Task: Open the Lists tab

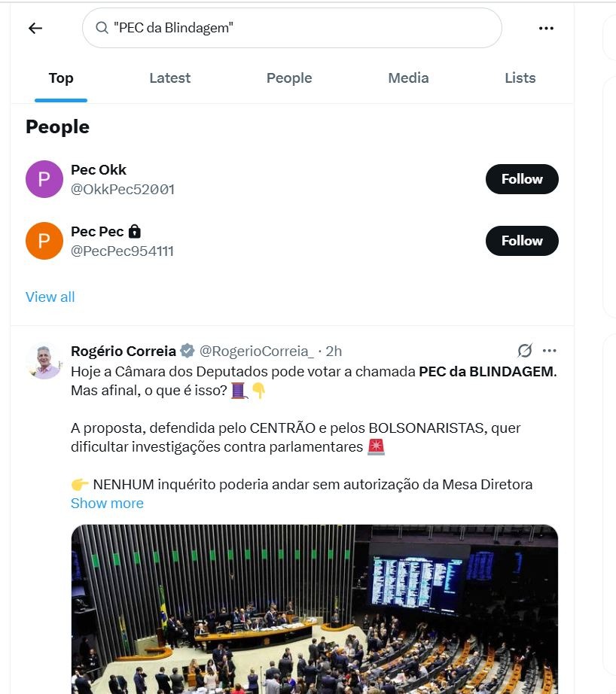Action: (x=520, y=78)
